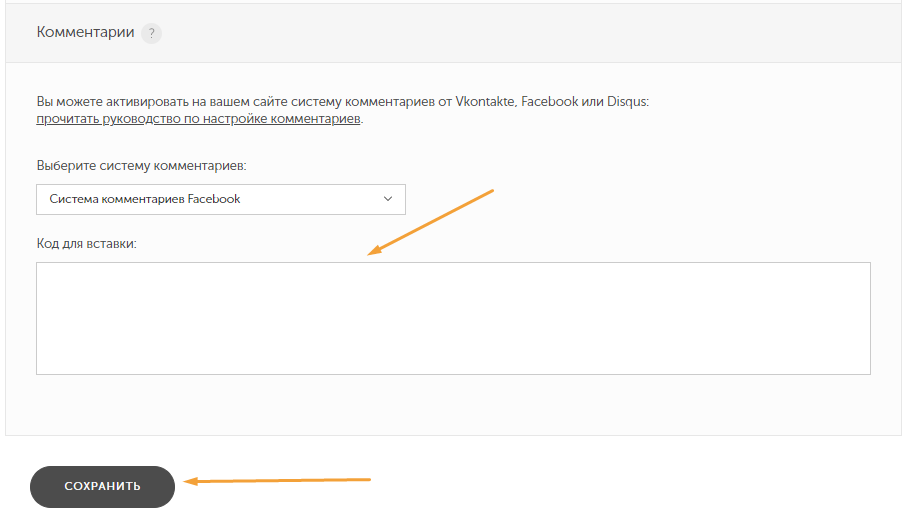Click the Комментарии section heading
The image size is (910, 523).
point(85,32)
